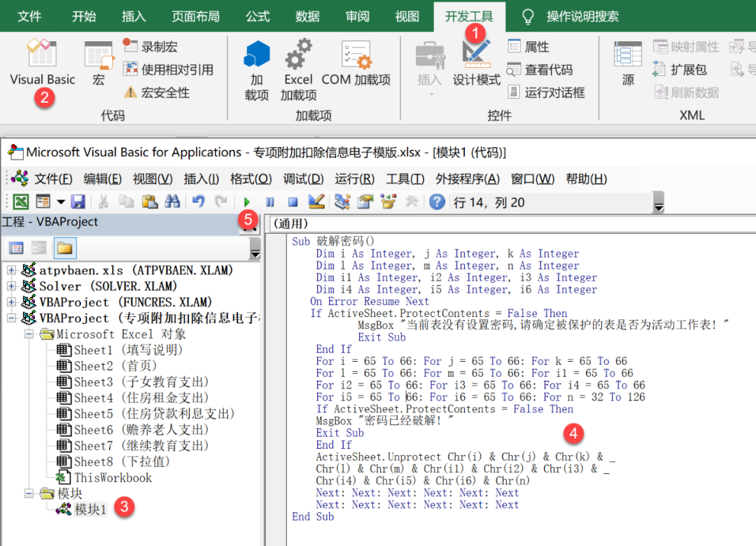Open VBA 帮助(H) menu

click(x=587, y=179)
